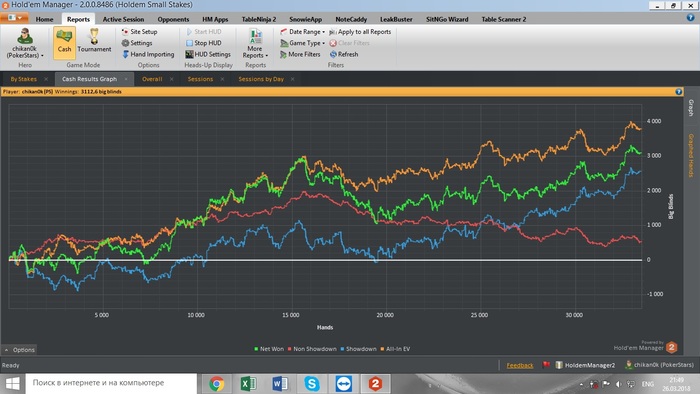This screenshot has height=394, width=700.
Task: Open Excel from the taskbar
Action: tap(248, 383)
